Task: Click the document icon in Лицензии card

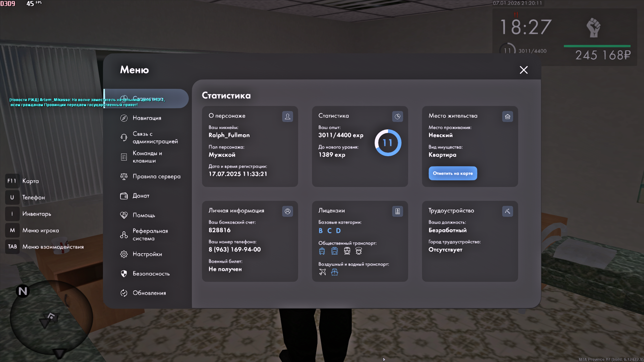Action: [397, 211]
